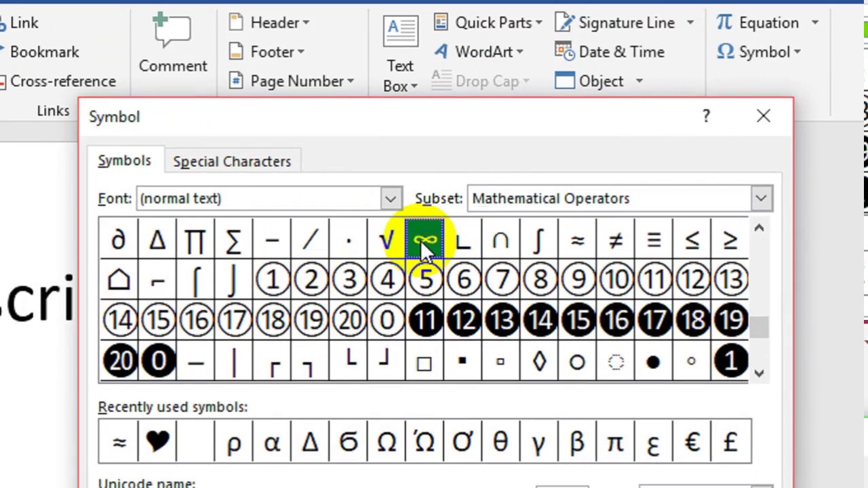This screenshot has height=488, width=868.
Task: Select the increment Δ symbol in grid
Action: (x=157, y=240)
